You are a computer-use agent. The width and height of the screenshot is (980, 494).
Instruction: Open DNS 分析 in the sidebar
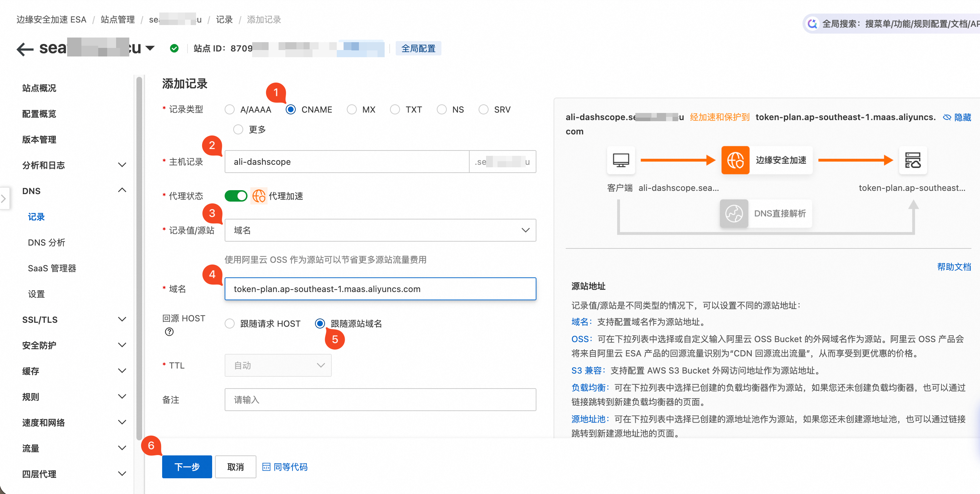point(46,242)
